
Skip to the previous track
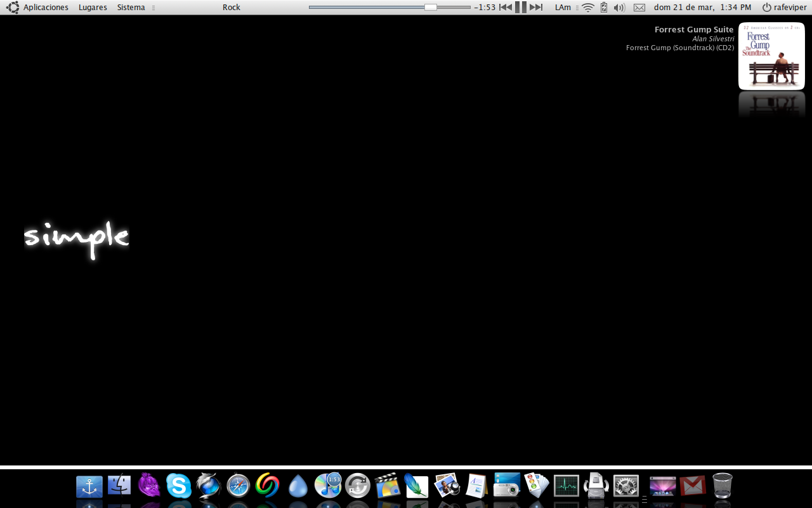[506, 8]
